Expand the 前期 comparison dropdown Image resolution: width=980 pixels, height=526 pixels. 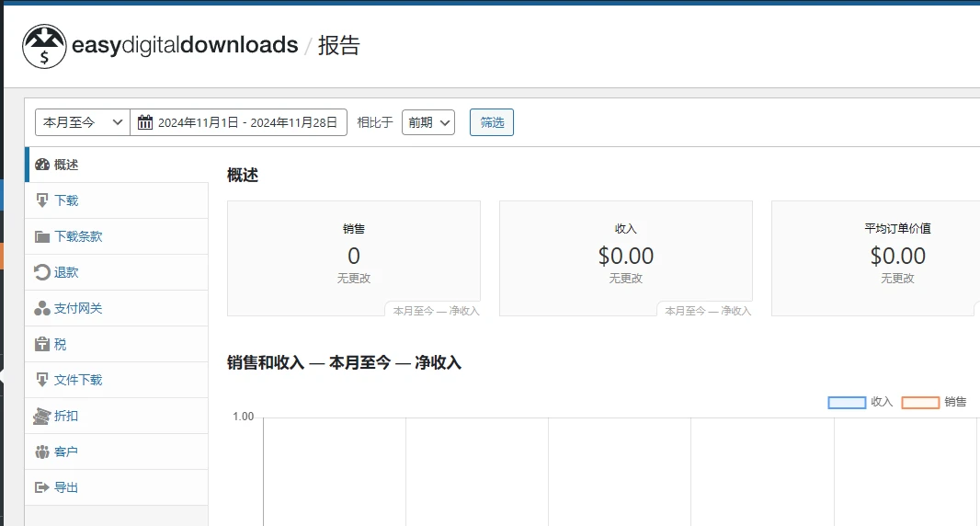click(x=428, y=122)
